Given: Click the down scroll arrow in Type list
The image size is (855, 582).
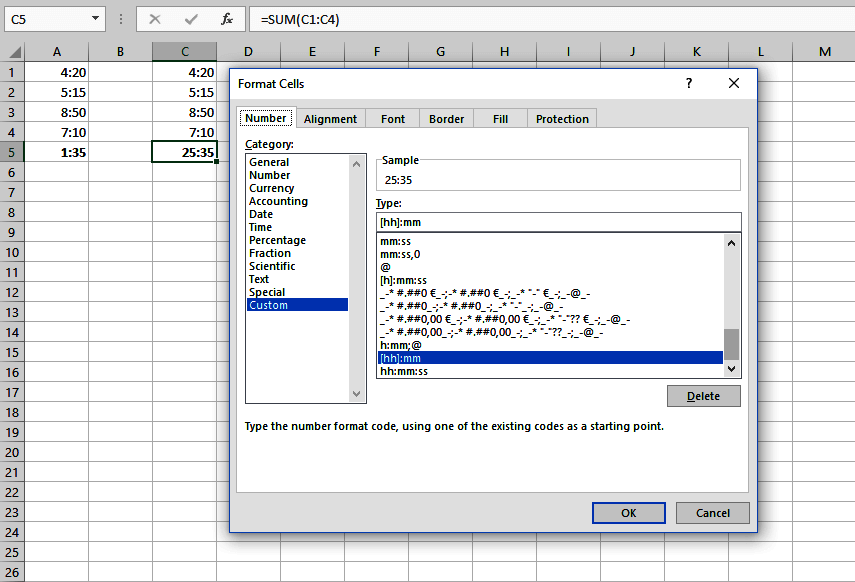Looking at the screenshot, I should point(731,369).
